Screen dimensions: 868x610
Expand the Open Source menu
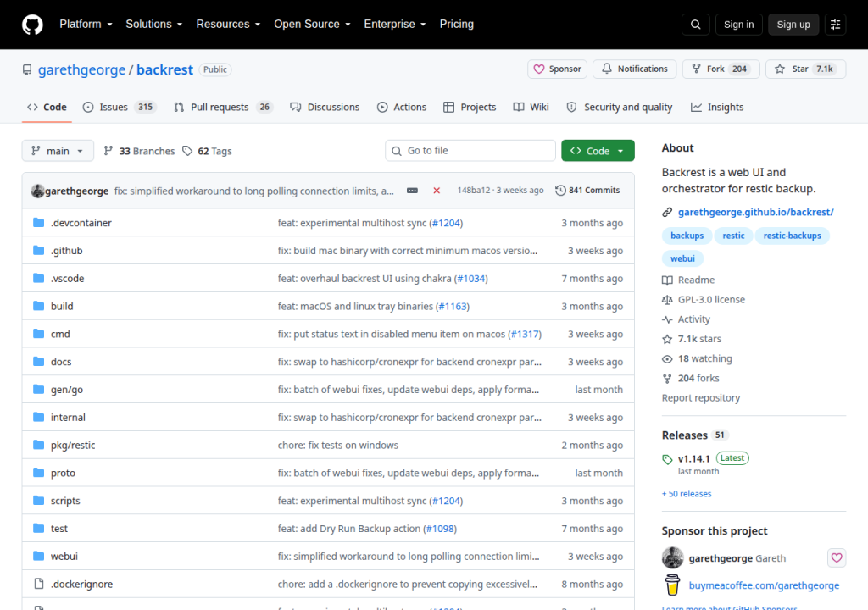click(x=312, y=25)
